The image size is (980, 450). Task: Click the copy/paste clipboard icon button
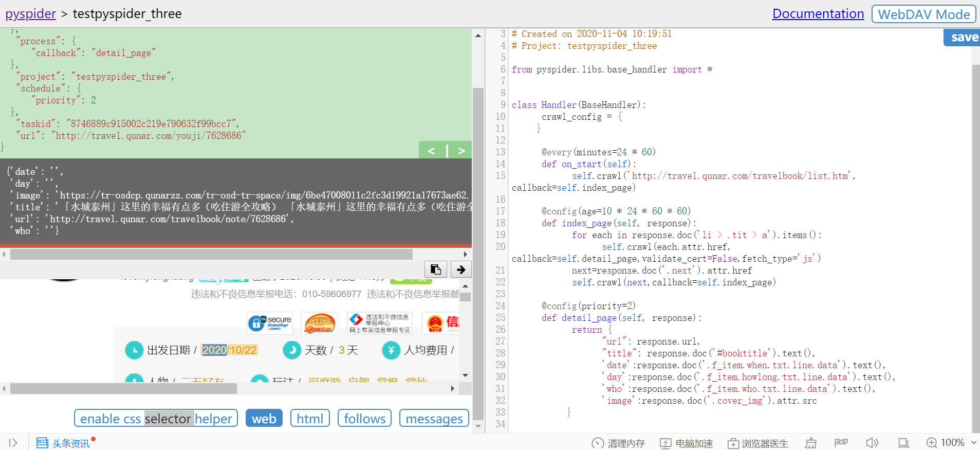[435, 269]
